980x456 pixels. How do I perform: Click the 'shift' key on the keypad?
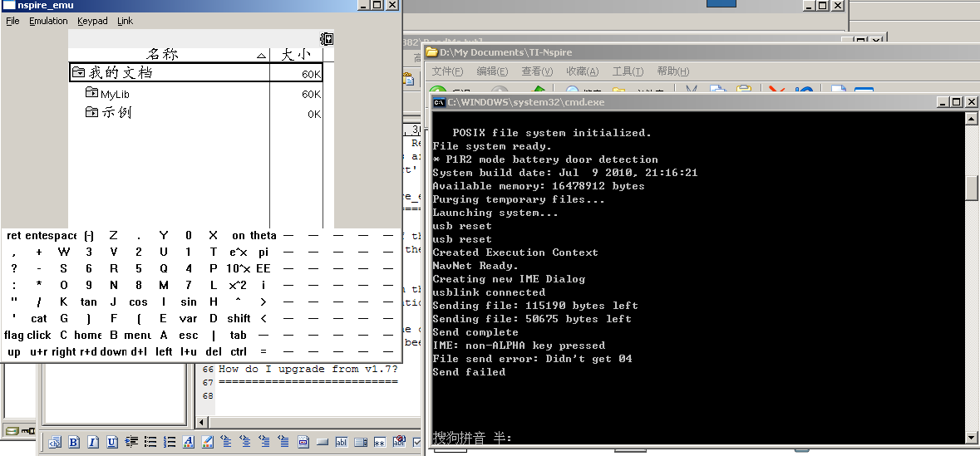tap(239, 318)
